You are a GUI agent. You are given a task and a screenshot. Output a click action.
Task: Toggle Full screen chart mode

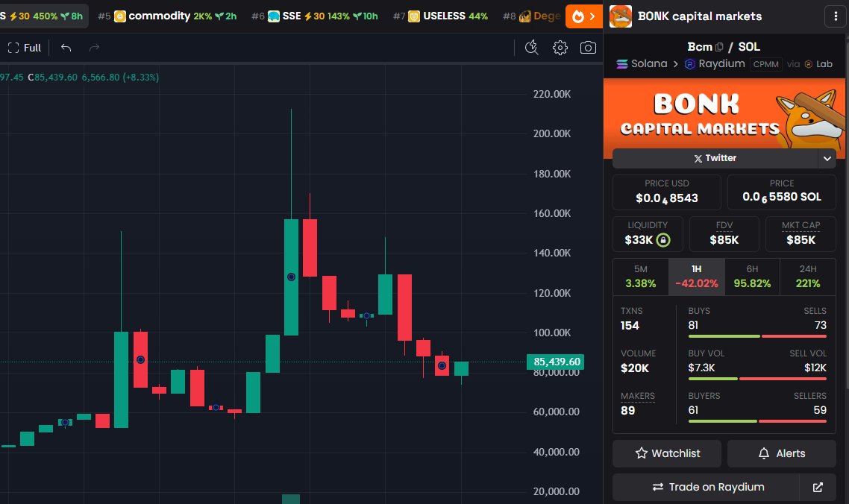click(25, 48)
